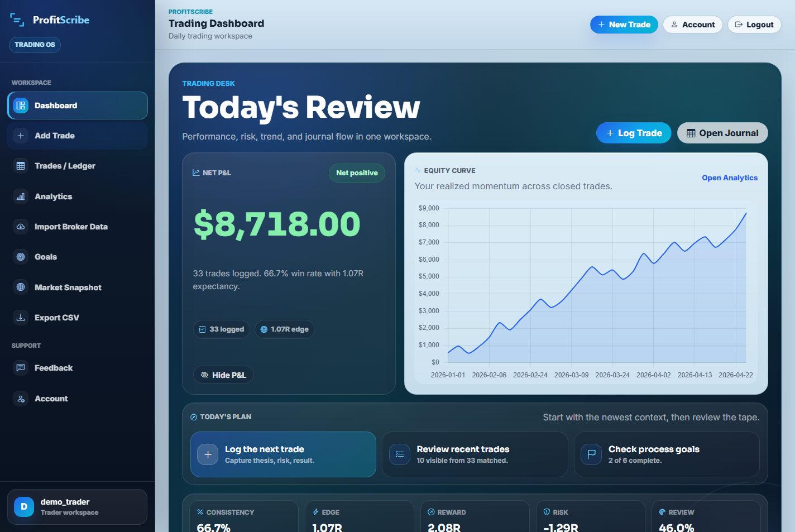795x532 pixels.
Task: Click the percent icon beside CONSISTENCY
Action: (200, 512)
